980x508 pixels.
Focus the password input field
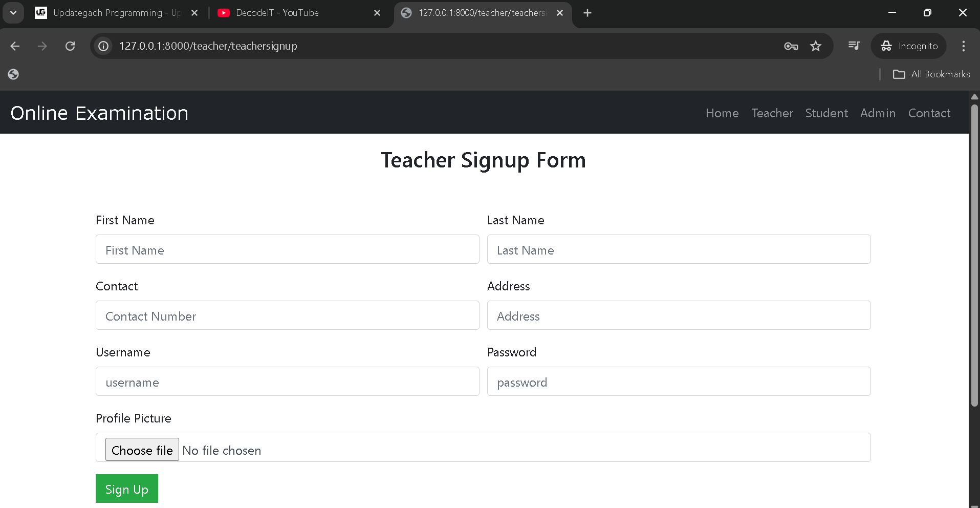click(679, 382)
